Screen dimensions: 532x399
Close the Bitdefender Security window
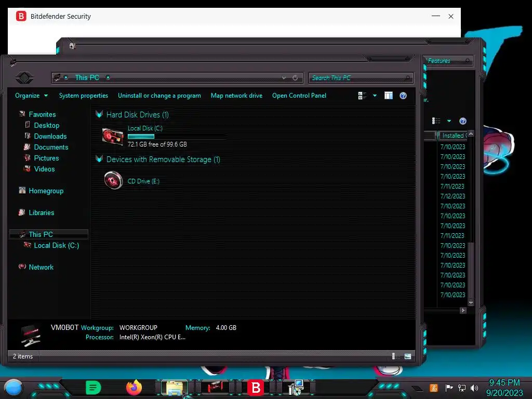(x=451, y=16)
